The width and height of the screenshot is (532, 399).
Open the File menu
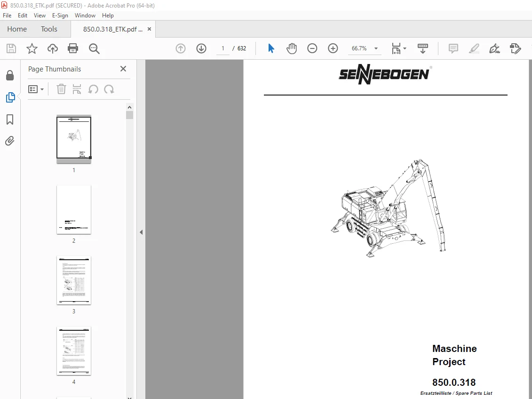(x=7, y=15)
